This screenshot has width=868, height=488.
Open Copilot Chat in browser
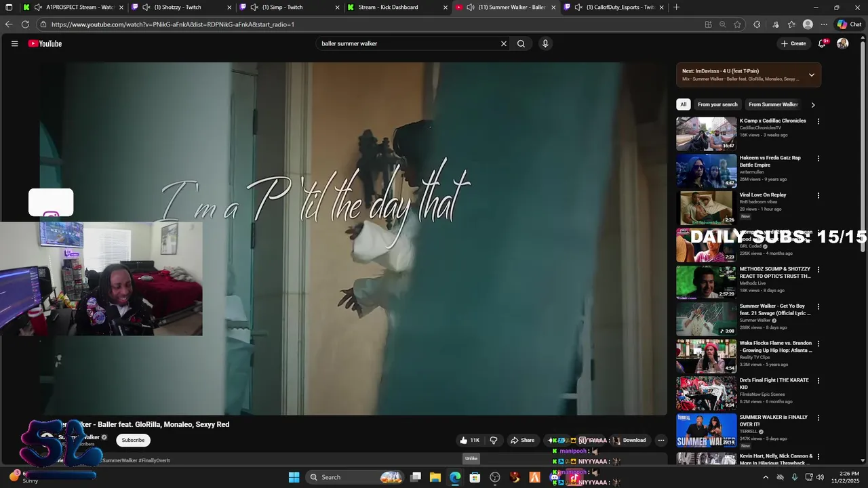pyautogui.click(x=849, y=24)
